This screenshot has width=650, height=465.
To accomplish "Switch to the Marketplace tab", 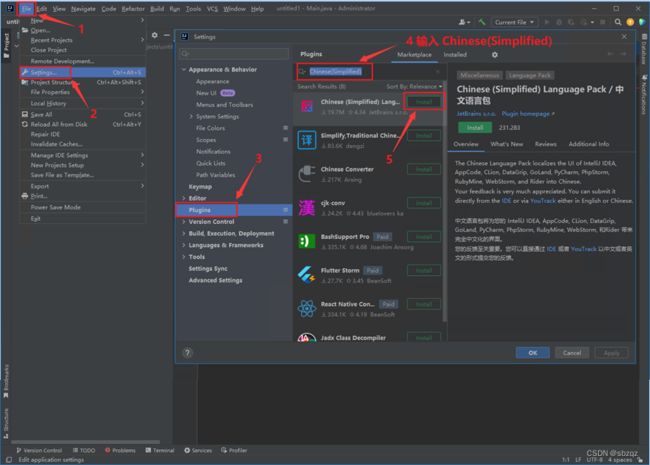I will [414, 55].
